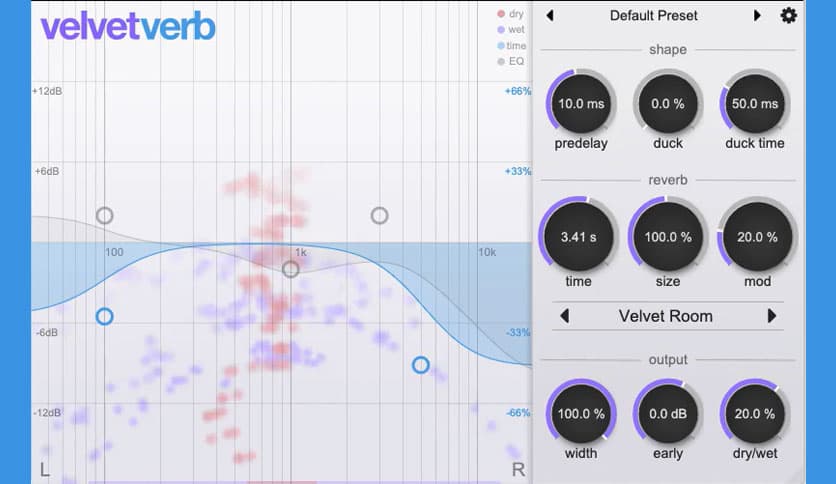Select the gray EQ node near 100 Hz
This screenshot has width=836, height=484.
click(x=104, y=215)
